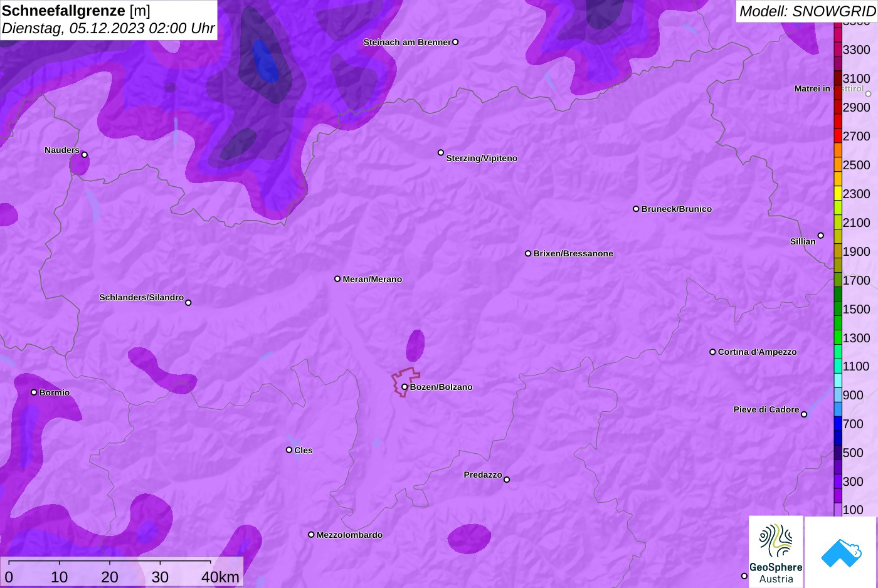The width and height of the screenshot is (878, 588).
Task: Click the date Dienstag, 05.12.2023 02:00 Uhr
Action: click(x=108, y=28)
